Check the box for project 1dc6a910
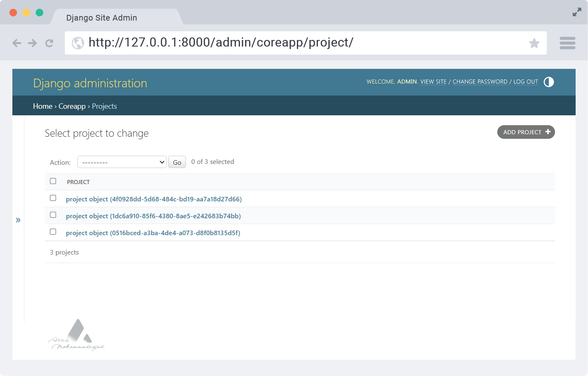The width and height of the screenshot is (588, 376). [53, 215]
